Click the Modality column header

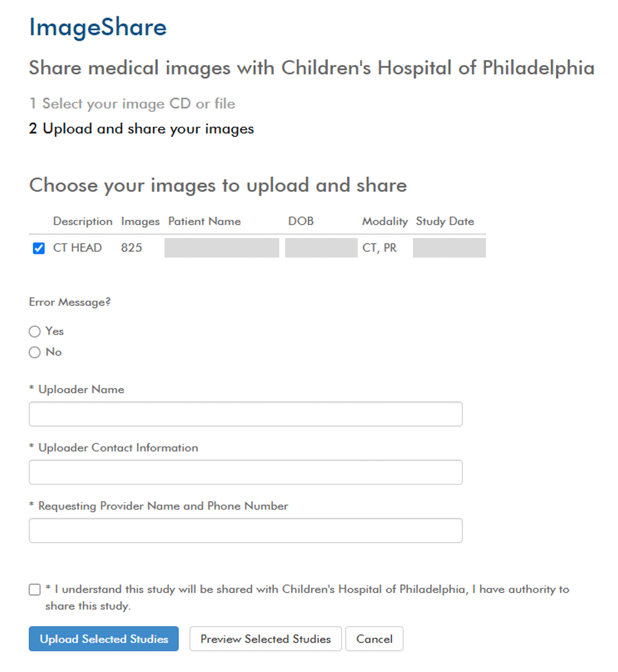pyautogui.click(x=385, y=221)
